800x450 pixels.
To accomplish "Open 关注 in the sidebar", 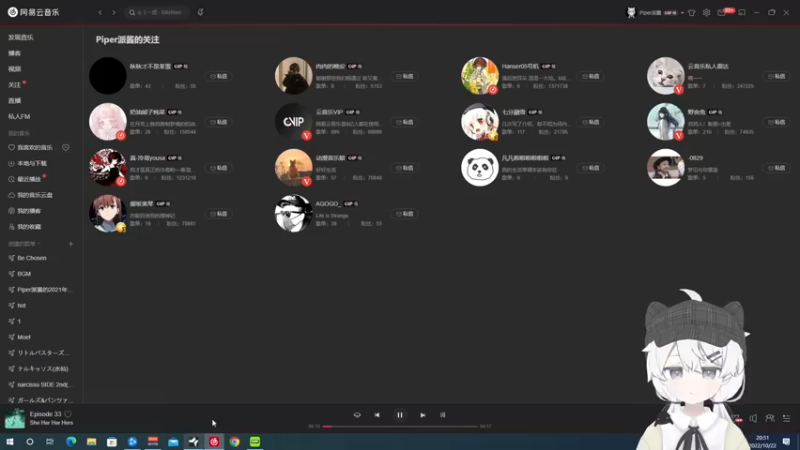I will (14, 85).
